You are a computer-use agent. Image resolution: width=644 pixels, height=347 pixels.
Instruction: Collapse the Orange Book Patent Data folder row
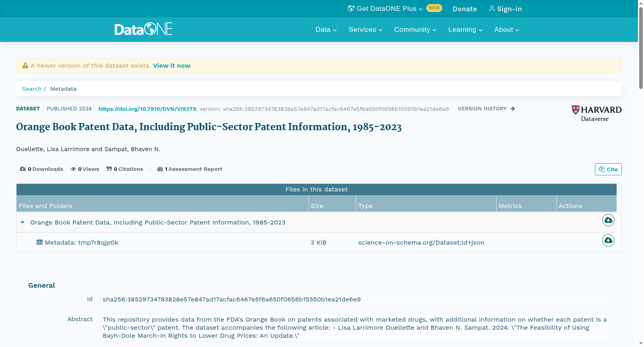pyautogui.click(x=23, y=222)
